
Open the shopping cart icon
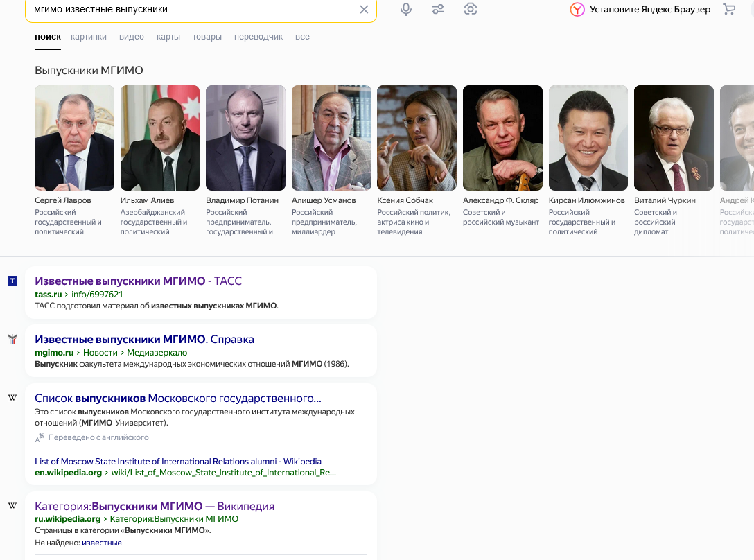[x=729, y=9]
